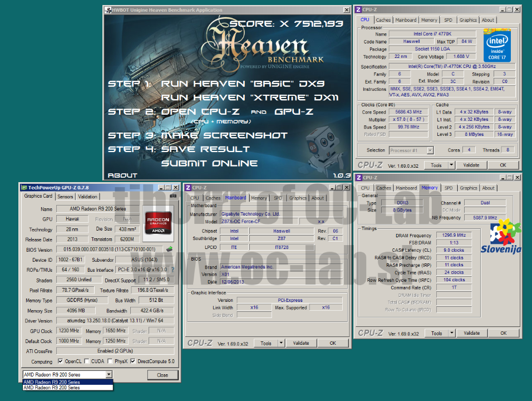532x401 pixels.
Task: Click Tools button in CPU-Z Mainboard window
Action: click(x=265, y=343)
